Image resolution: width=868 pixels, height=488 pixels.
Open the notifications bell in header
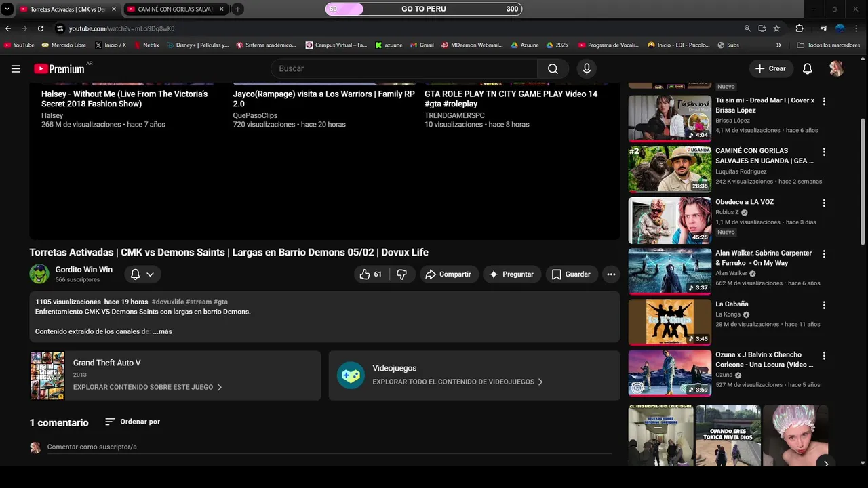point(807,68)
